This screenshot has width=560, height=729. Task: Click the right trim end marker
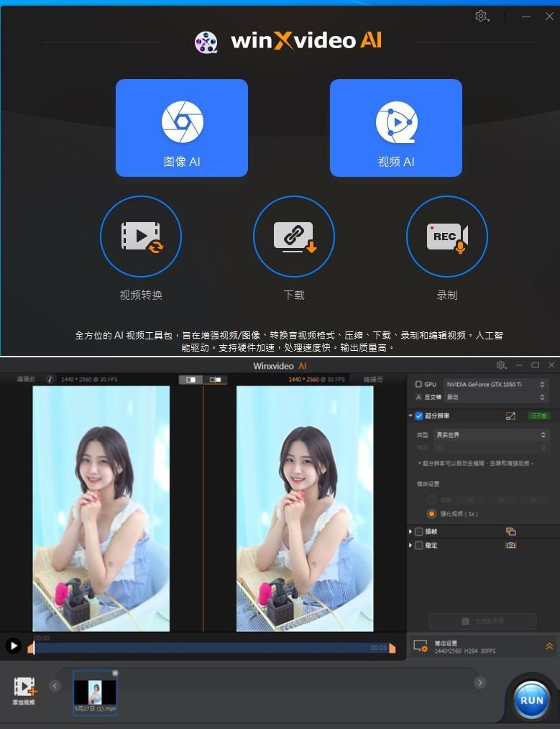point(393,648)
